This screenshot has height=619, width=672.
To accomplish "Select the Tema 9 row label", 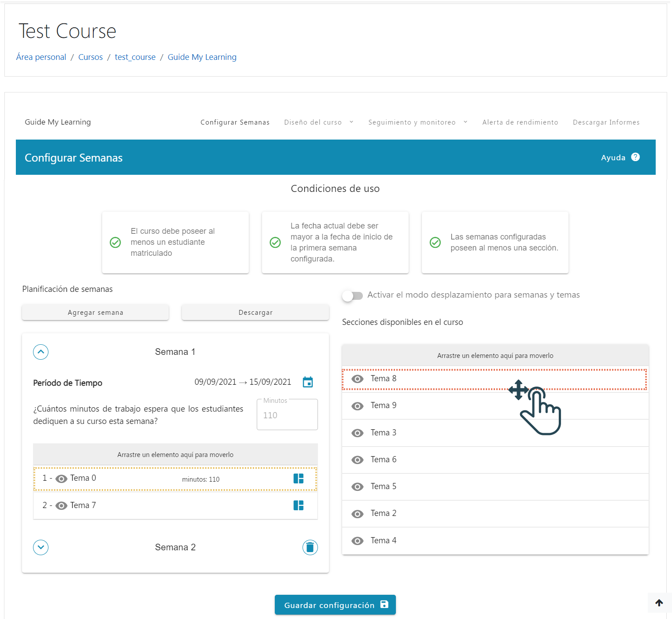I will click(384, 405).
